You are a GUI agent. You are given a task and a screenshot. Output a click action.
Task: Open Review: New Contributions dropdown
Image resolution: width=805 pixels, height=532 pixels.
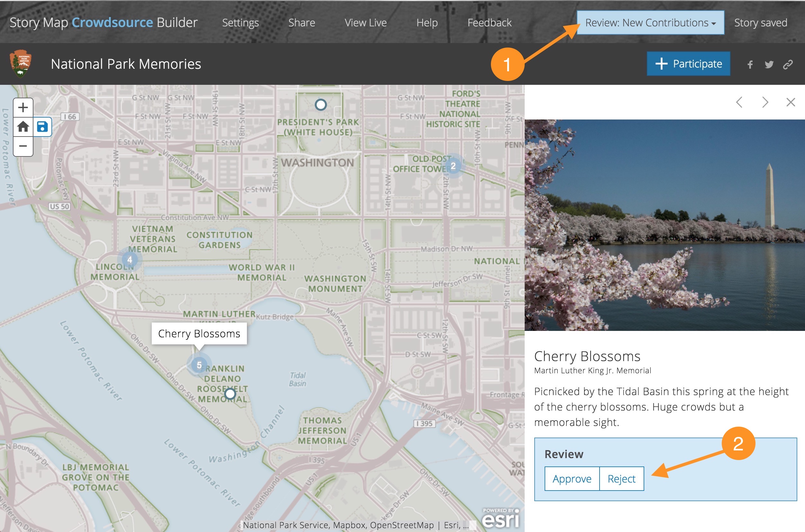point(650,23)
